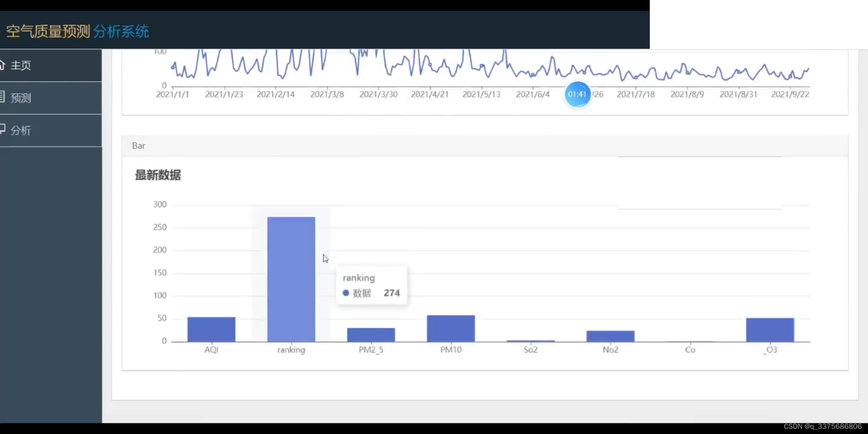Click the tall ranking bar

click(291, 279)
